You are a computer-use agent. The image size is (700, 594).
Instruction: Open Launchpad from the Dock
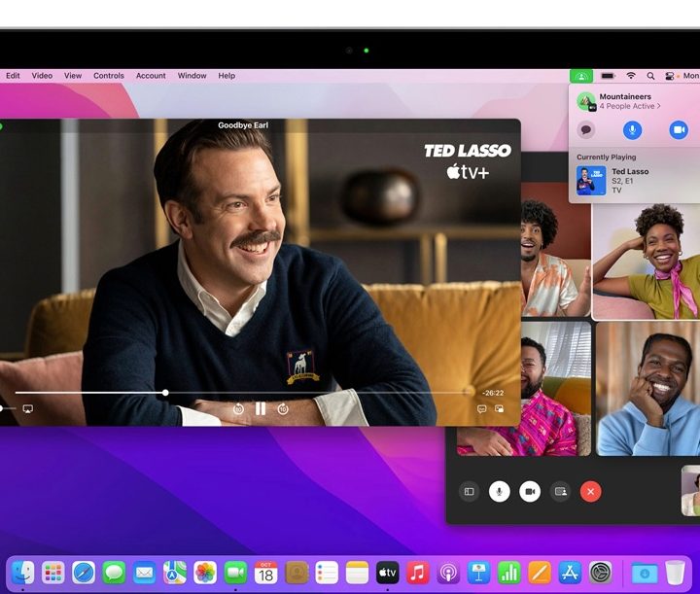coord(53,573)
